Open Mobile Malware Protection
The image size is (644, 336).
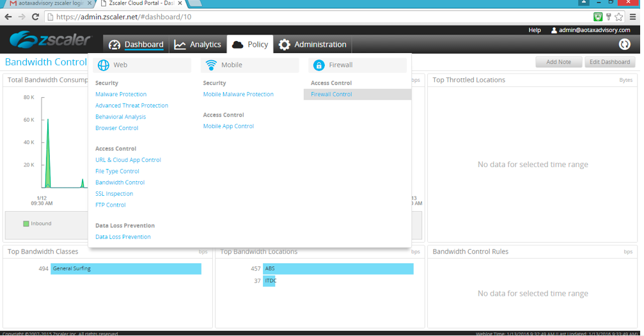238,94
